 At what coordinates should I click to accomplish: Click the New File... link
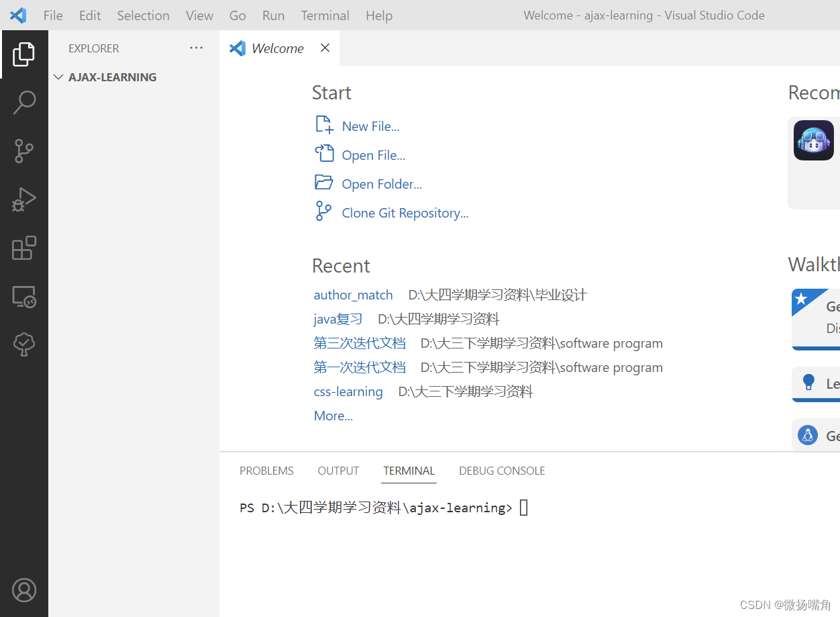370,126
